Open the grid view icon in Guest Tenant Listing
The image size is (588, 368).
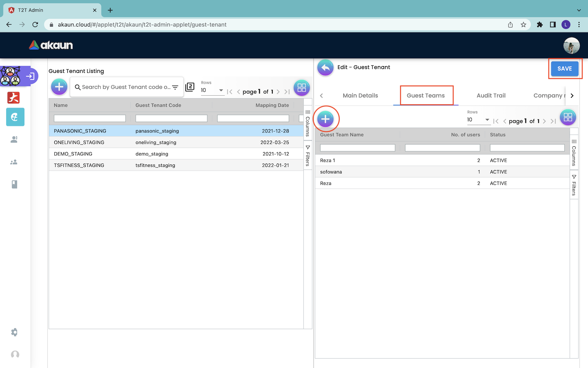tap(302, 88)
